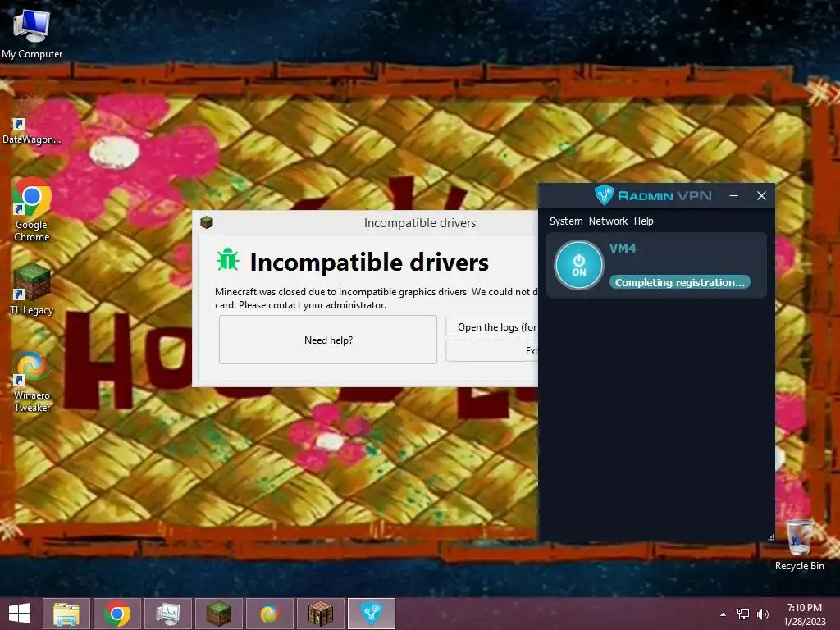Open Chrome from the taskbar

coord(117,614)
